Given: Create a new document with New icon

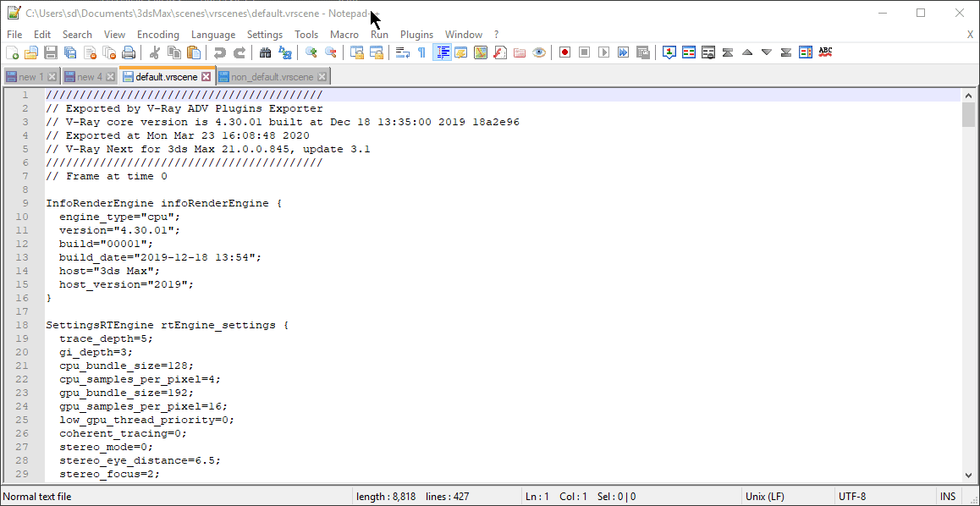Looking at the screenshot, I should pyautogui.click(x=12, y=52).
